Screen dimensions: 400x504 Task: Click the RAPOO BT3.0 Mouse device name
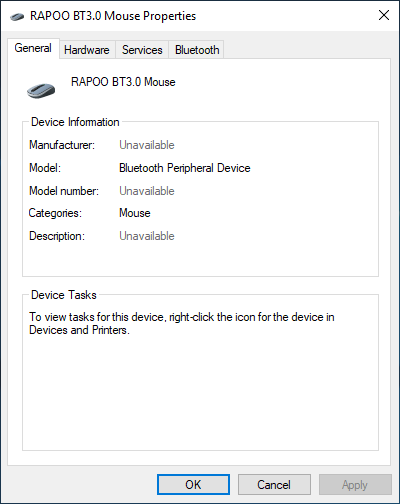click(x=123, y=82)
